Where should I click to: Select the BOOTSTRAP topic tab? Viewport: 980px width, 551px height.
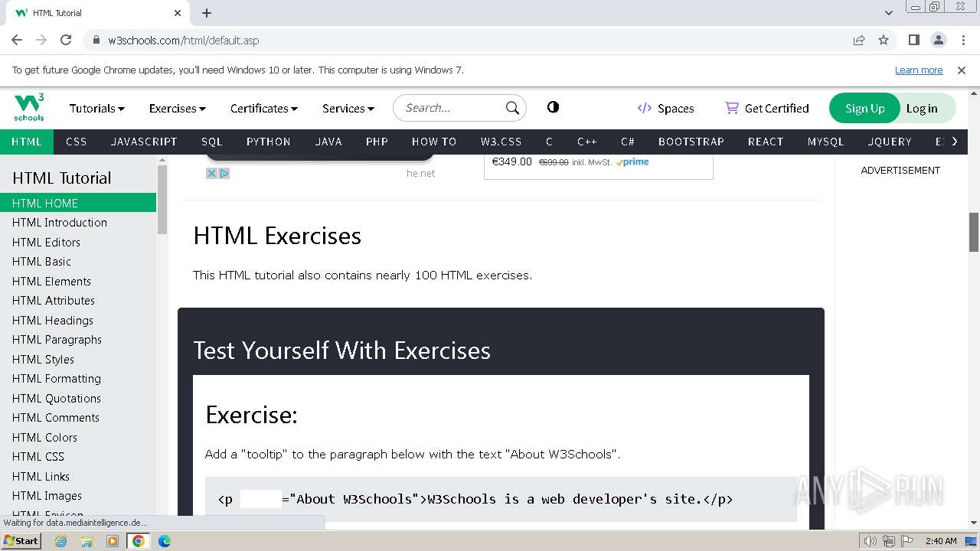click(691, 142)
